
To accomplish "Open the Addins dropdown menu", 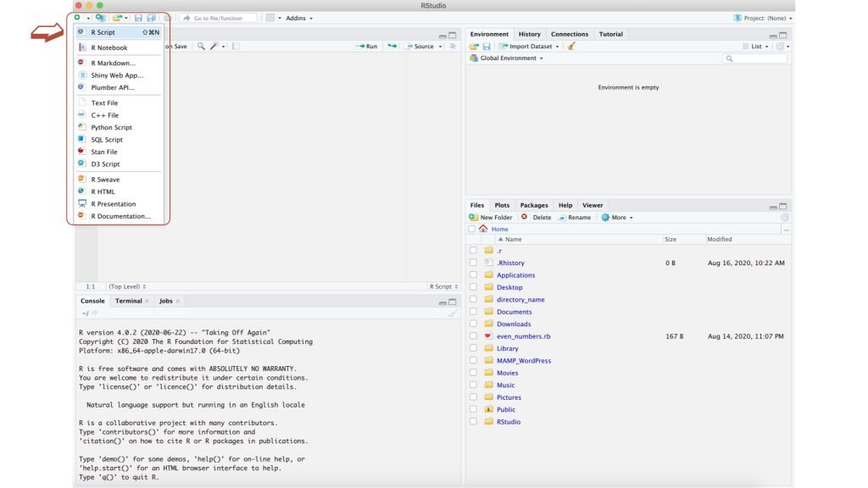I will pos(299,18).
